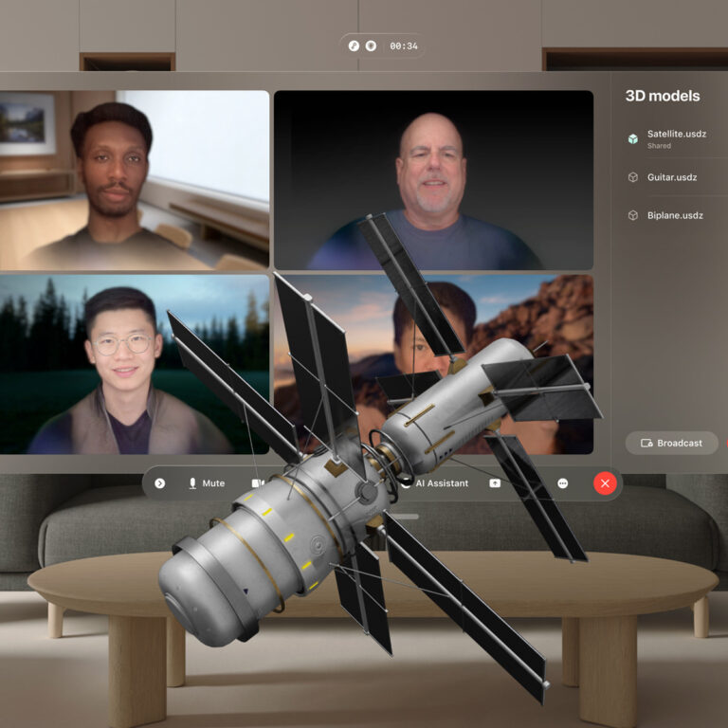Click the shield icon next to timer
The width and height of the screenshot is (728, 728).
[x=372, y=45]
